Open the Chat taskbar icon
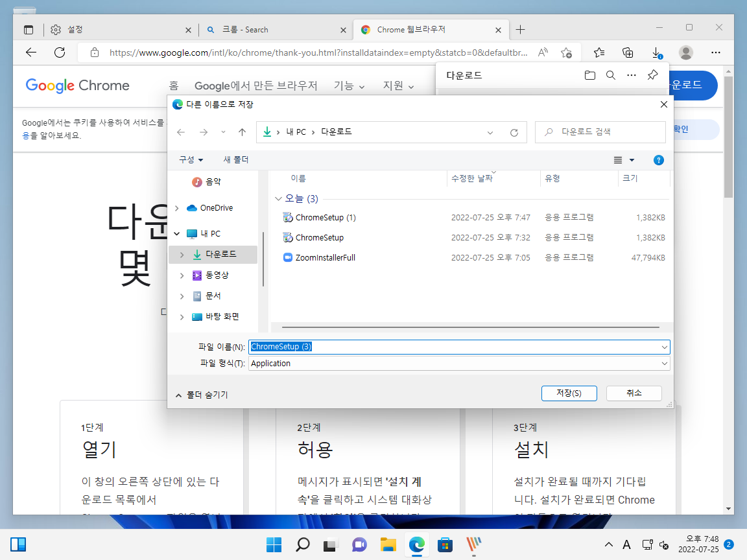The width and height of the screenshot is (747, 560). [360, 544]
